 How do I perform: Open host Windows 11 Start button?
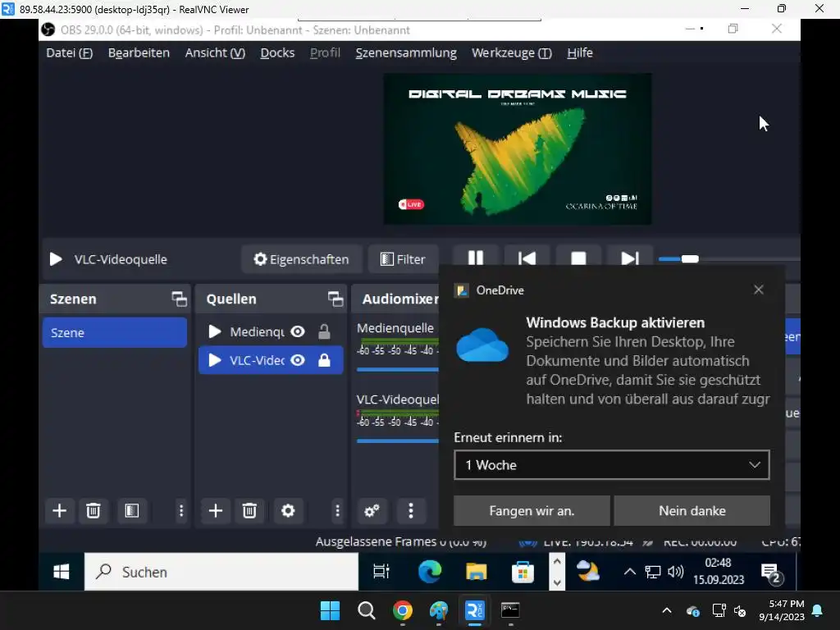pyautogui.click(x=330, y=610)
